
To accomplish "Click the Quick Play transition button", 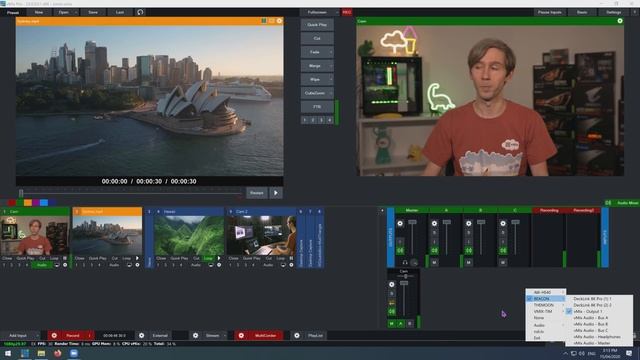I will [317, 25].
